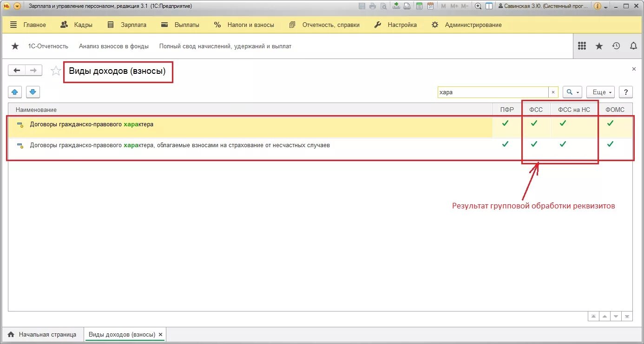Open the History clock icon
The height and width of the screenshot is (344, 644).
point(616,46)
